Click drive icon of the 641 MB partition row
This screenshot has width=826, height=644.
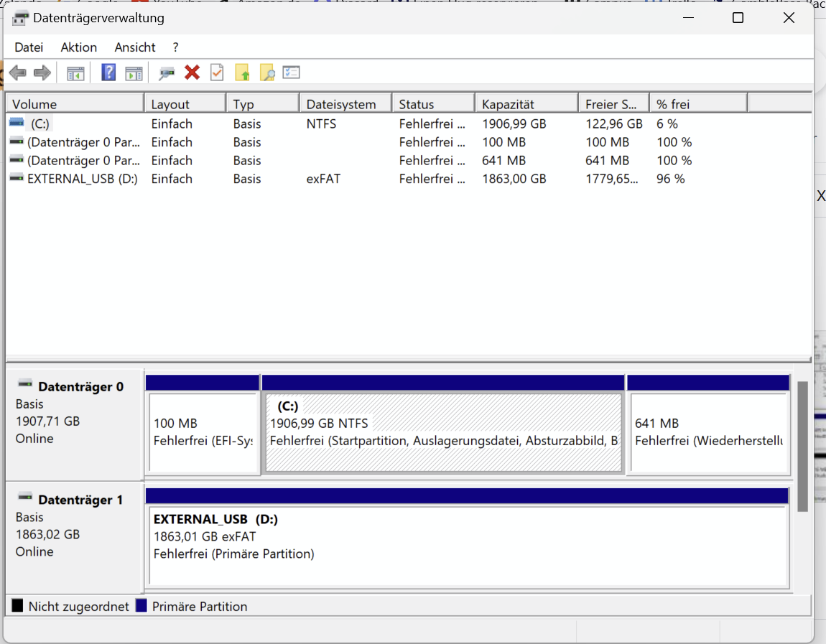[x=17, y=159]
